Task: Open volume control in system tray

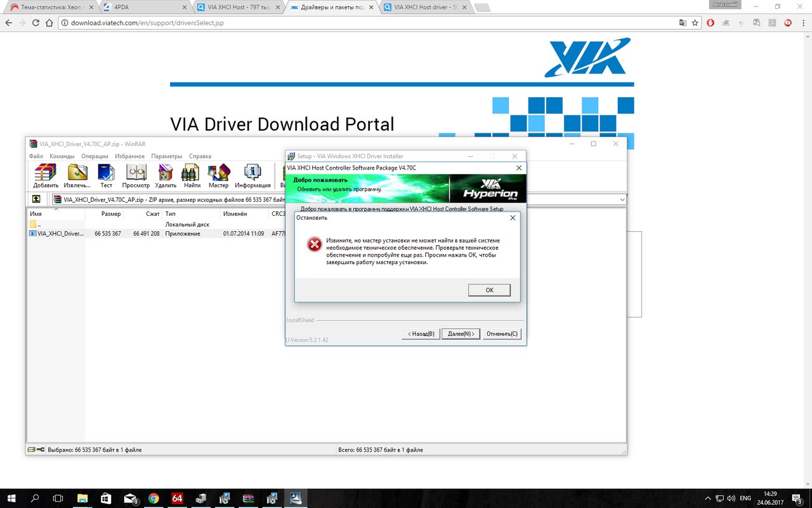Action: point(732,498)
